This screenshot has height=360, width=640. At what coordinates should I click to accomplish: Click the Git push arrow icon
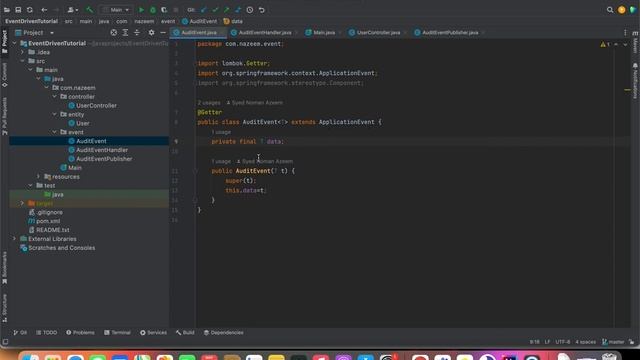coord(227,10)
